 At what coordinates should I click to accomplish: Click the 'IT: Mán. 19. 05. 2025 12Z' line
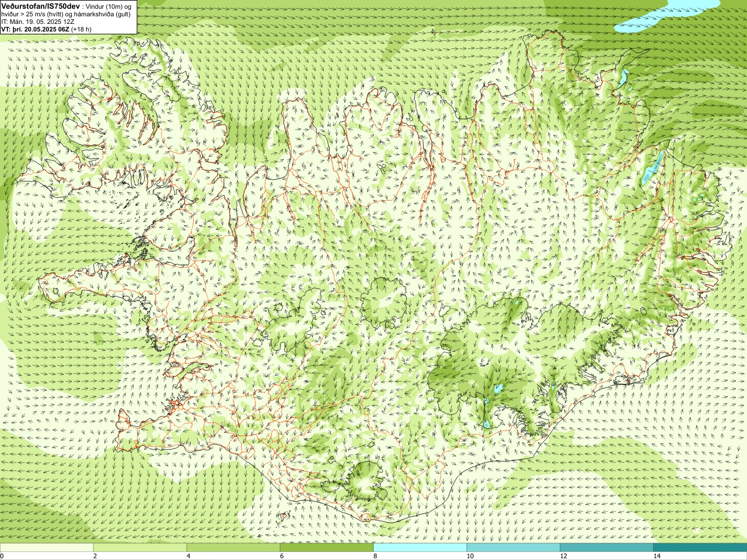point(37,21)
